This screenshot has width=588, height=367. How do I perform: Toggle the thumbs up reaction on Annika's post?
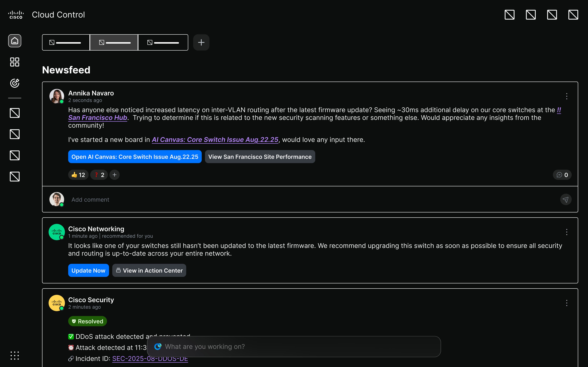point(78,175)
